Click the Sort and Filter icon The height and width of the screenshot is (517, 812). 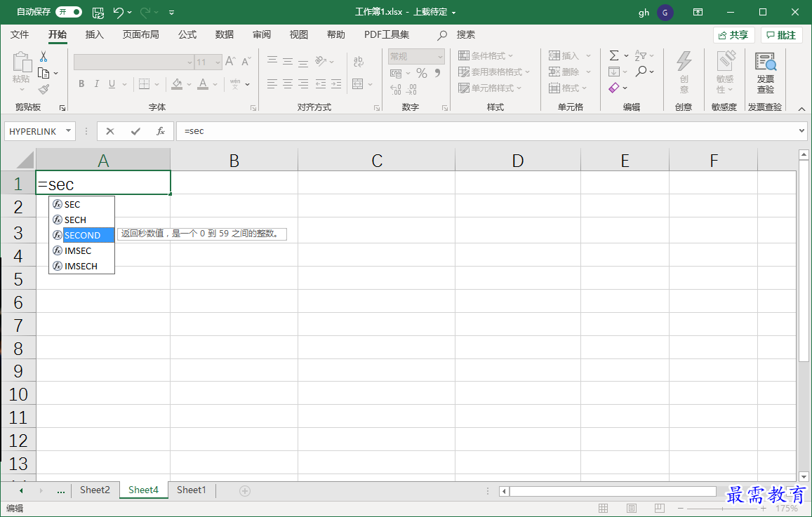click(x=641, y=55)
